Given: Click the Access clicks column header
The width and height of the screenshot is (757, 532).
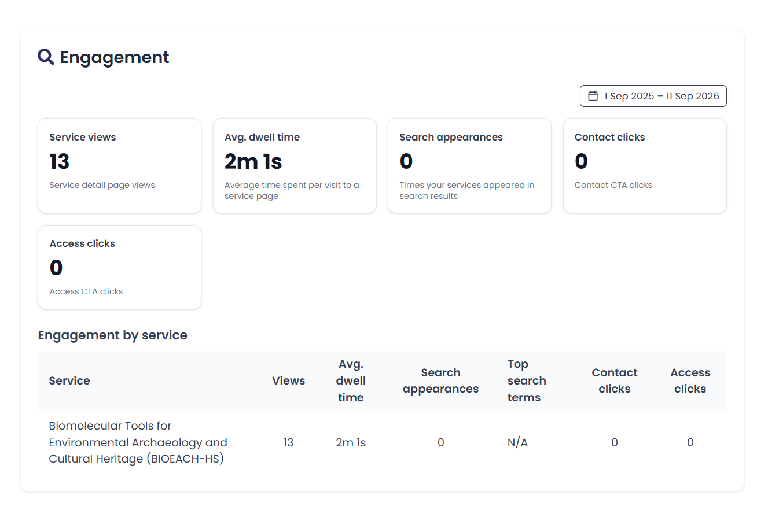Looking at the screenshot, I should point(690,380).
